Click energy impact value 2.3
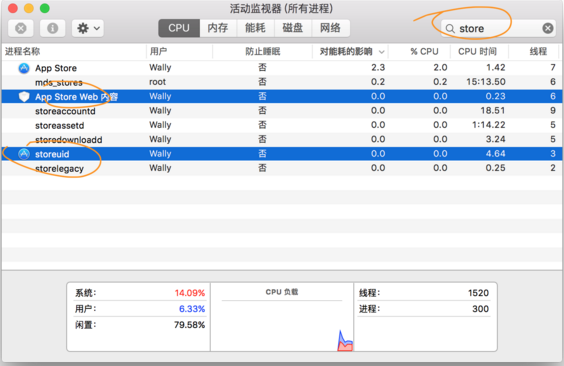 tap(378, 68)
